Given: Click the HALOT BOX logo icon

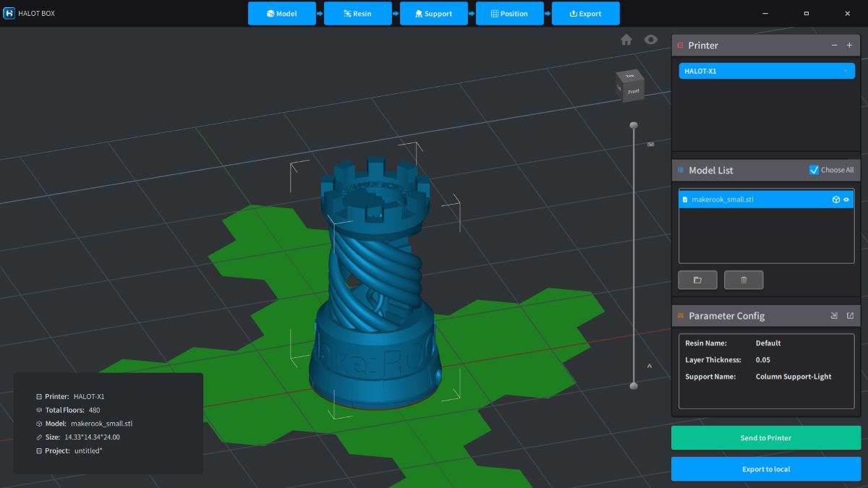Looking at the screenshot, I should (9, 13).
